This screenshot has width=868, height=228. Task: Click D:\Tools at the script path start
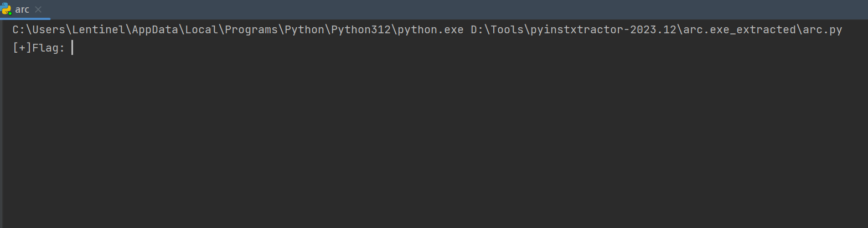pyautogui.click(x=497, y=30)
